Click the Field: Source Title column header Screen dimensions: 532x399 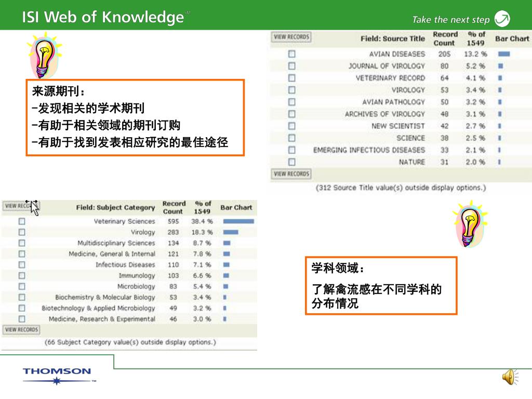[393, 38]
